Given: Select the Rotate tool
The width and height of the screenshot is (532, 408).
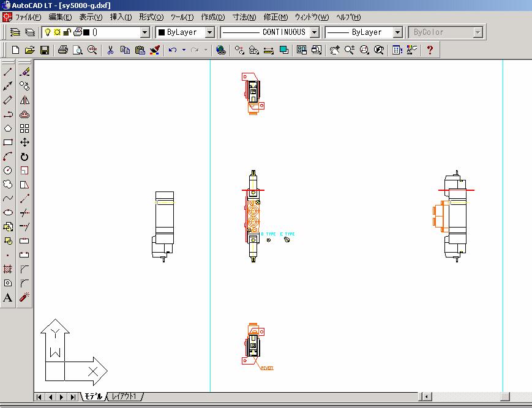Looking at the screenshot, I should click(x=24, y=157).
